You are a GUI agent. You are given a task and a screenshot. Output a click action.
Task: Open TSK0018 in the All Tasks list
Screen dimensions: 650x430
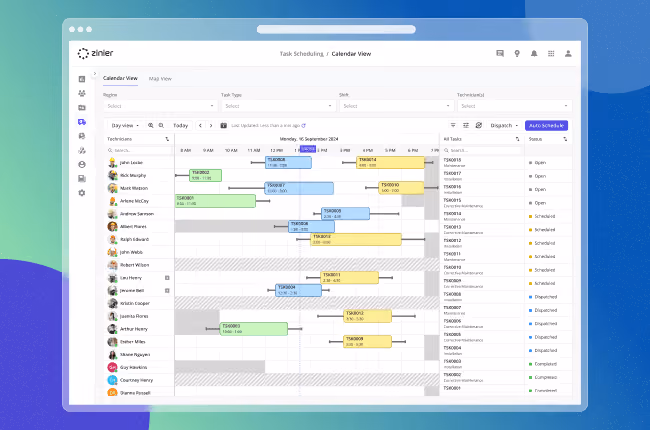pos(452,160)
